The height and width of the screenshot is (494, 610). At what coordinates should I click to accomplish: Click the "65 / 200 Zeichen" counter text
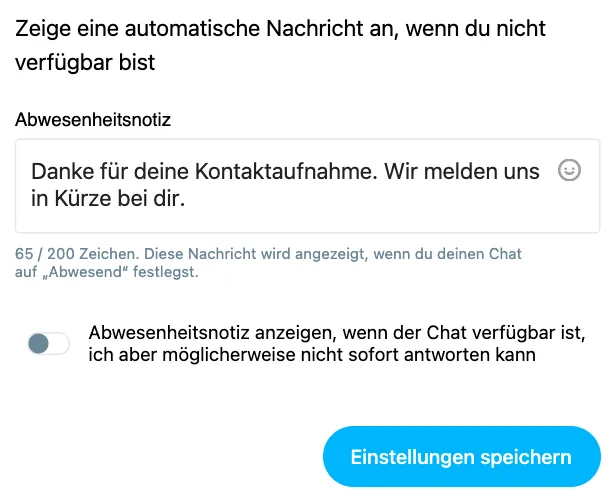[77, 254]
